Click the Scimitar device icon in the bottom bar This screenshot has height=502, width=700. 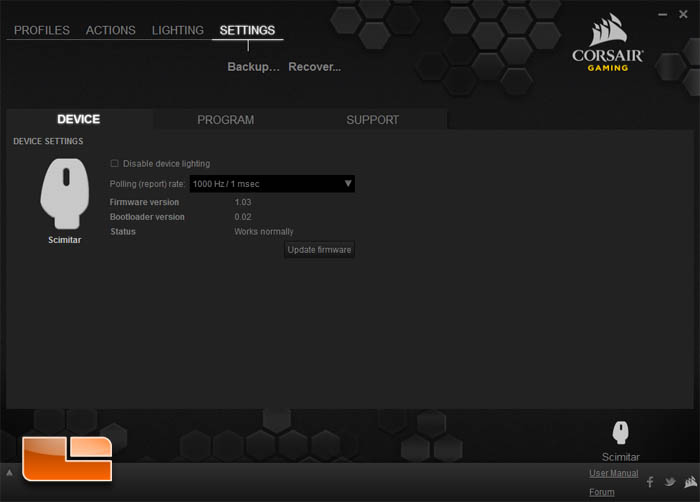tap(621, 432)
